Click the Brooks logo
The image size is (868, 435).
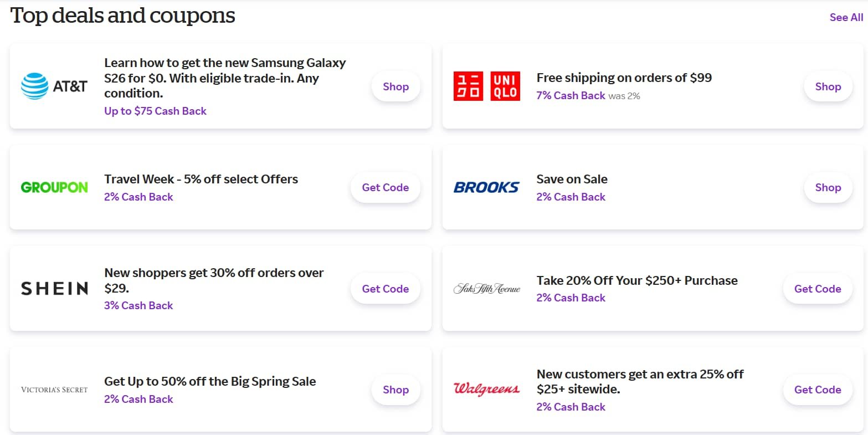click(486, 187)
